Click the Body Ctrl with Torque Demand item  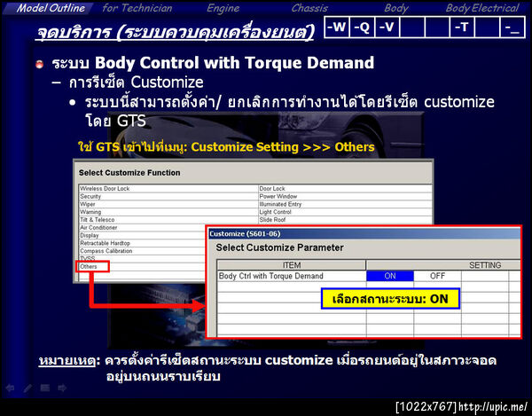pyautogui.click(x=292, y=276)
